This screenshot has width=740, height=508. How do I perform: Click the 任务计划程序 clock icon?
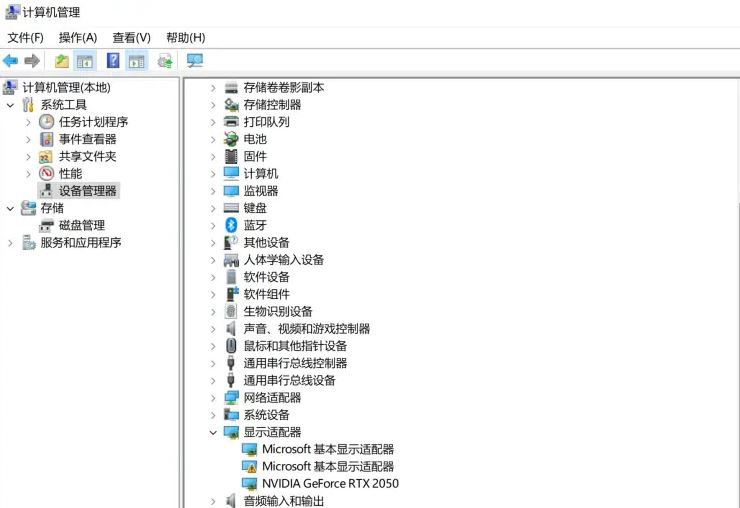tap(46, 122)
